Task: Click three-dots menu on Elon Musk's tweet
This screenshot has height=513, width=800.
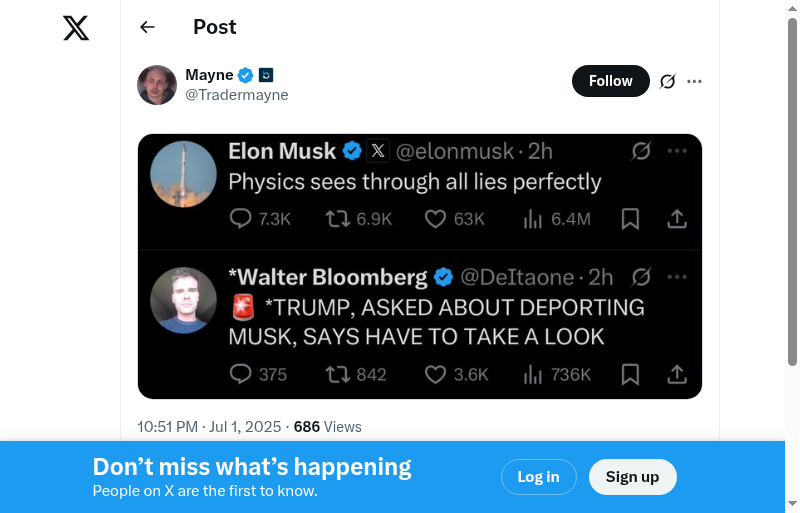Action: click(x=677, y=151)
